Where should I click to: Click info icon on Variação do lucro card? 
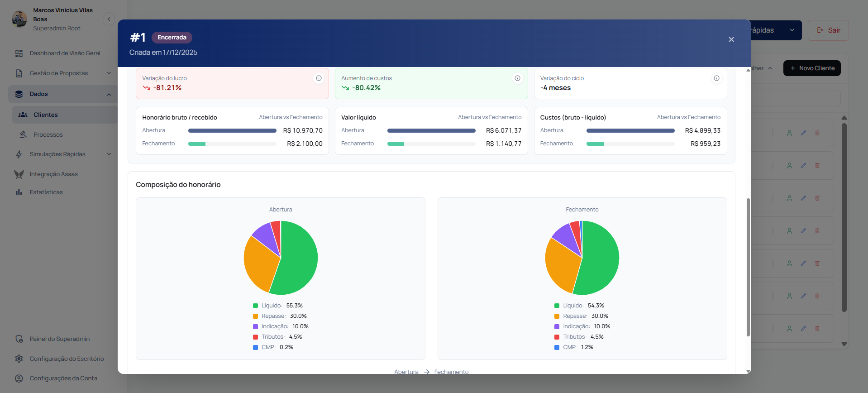(x=319, y=78)
